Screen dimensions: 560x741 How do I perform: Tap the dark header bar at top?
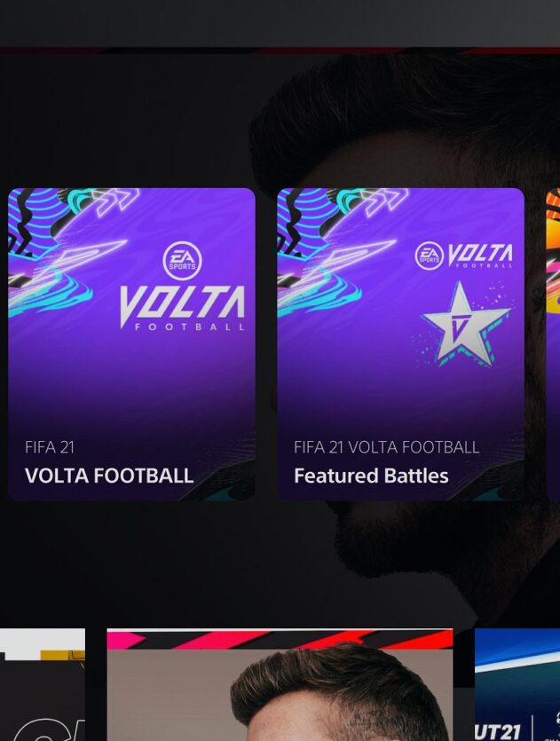280,24
